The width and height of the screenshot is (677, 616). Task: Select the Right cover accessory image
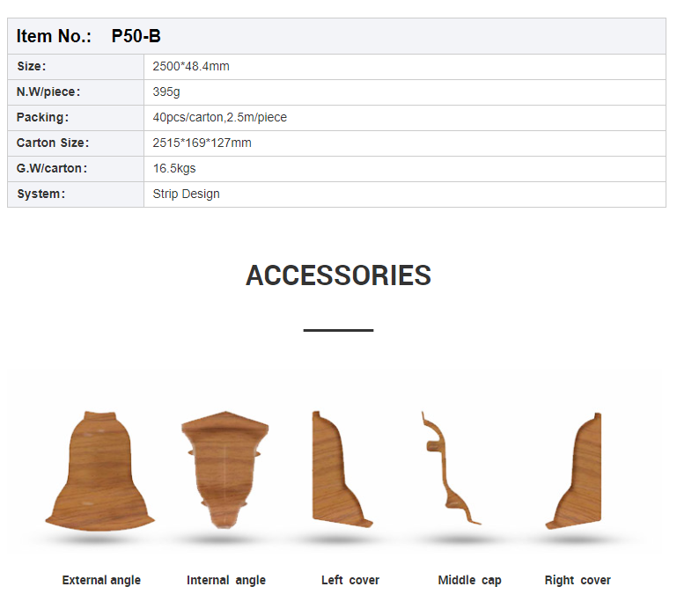(x=576, y=471)
